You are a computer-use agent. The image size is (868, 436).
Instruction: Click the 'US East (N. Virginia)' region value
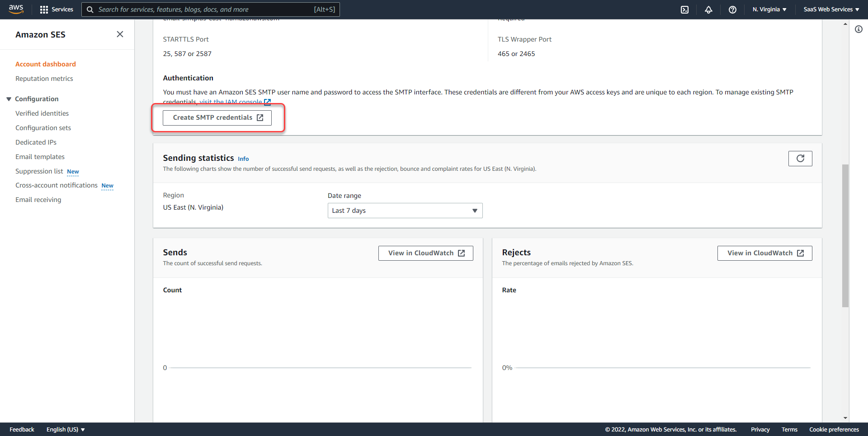pyautogui.click(x=193, y=207)
